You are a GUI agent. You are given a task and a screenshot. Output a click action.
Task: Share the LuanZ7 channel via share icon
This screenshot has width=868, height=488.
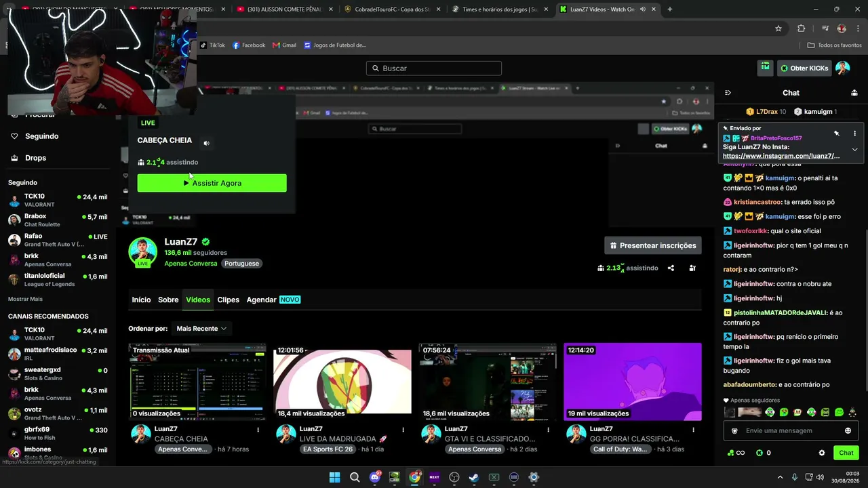[x=671, y=268]
